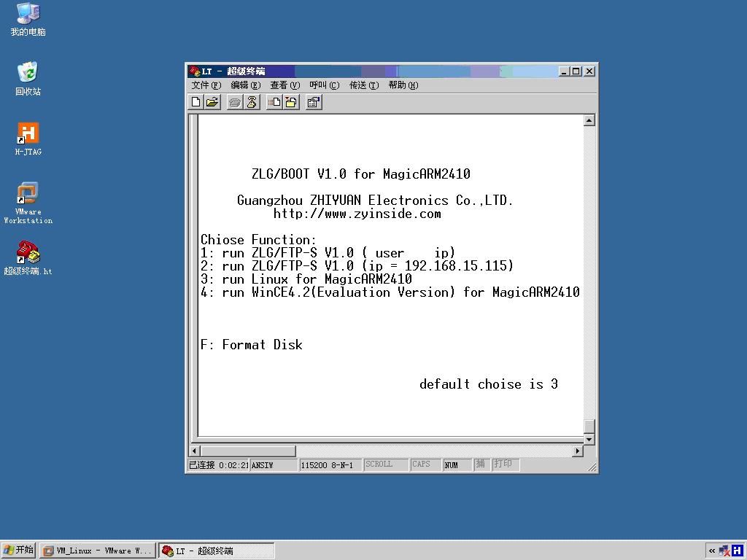This screenshot has width=747, height=560.
Task: Click the 'ANSIW' status bar entry
Action: pos(274,465)
